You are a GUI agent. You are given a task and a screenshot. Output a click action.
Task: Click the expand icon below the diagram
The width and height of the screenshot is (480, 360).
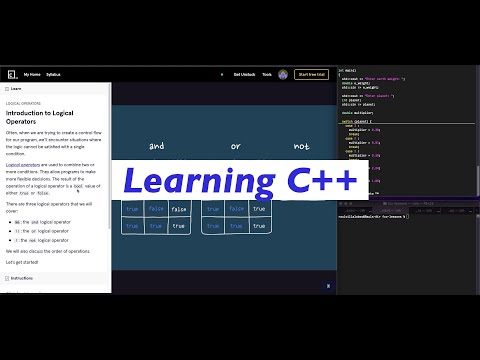[328, 286]
